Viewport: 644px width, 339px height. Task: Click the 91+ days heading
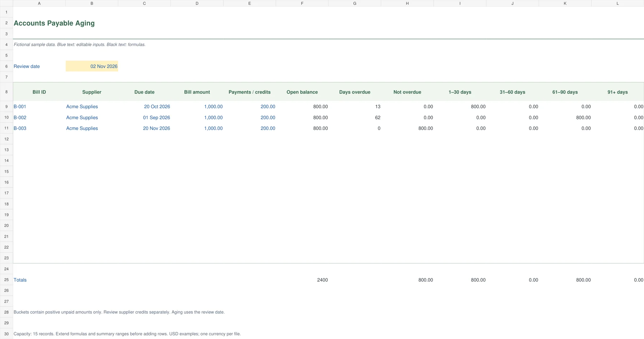(x=618, y=92)
